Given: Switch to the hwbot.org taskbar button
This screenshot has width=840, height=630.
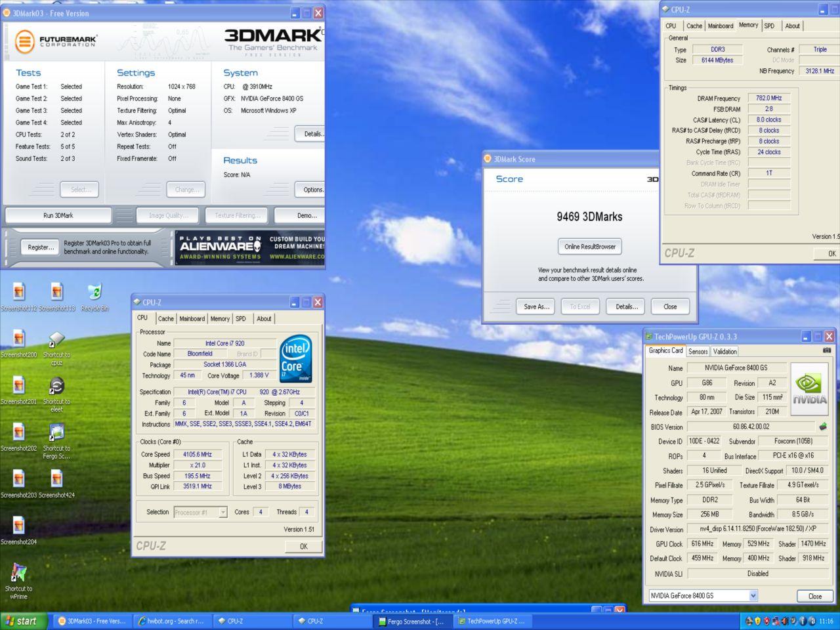Looking at the screenshot, I should 171,621.
